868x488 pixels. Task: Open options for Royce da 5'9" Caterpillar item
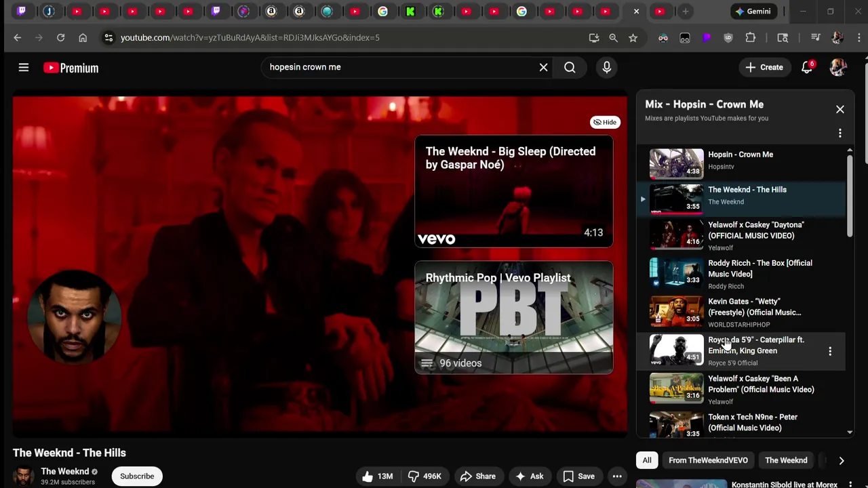pyautogui.click(x=829, y=351)
